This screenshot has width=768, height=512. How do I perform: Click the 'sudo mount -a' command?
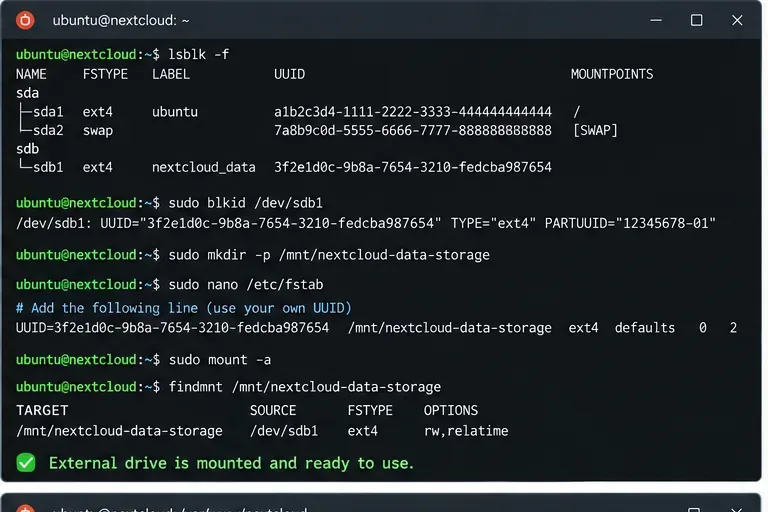[x=220, y=360]
